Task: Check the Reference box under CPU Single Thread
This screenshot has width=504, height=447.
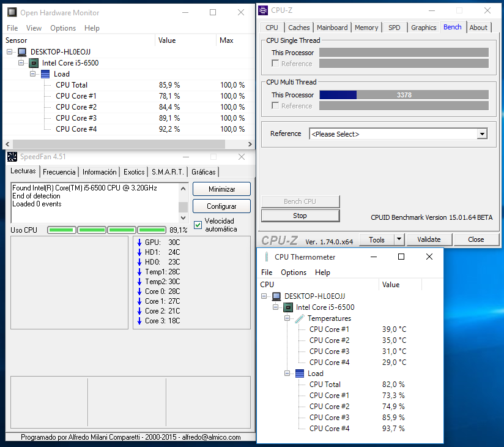Action: (275, 64)
